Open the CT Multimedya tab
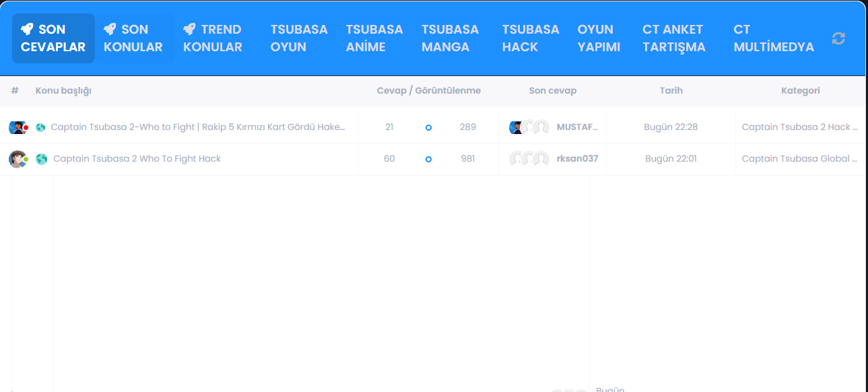868x392 pixels. click(774, 38)
